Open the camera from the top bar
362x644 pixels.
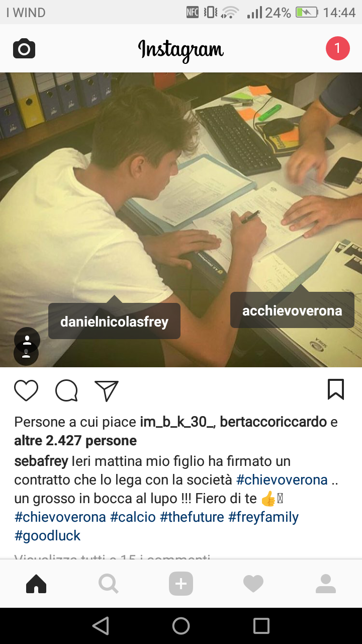point(24,49)
